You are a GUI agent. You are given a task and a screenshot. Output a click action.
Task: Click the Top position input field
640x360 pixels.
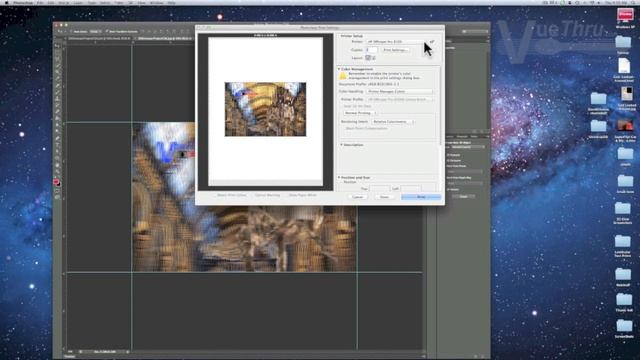click(x=379, y=188)
